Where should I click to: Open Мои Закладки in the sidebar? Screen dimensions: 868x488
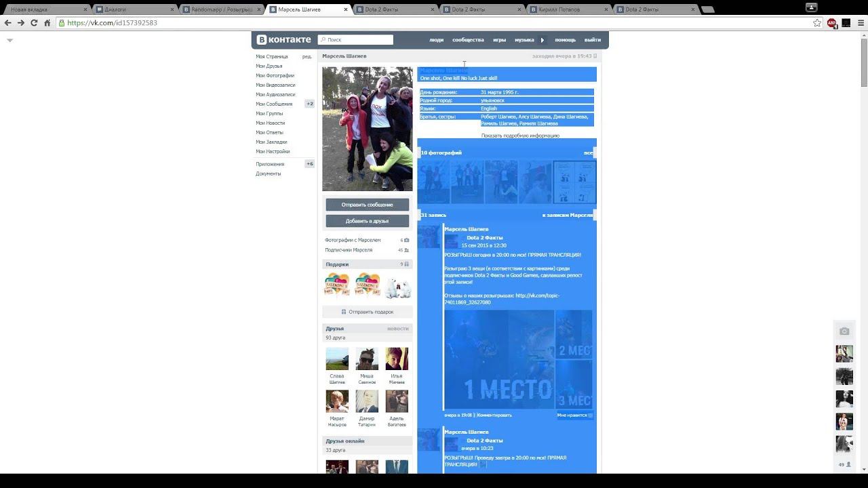tap(271, 142)
